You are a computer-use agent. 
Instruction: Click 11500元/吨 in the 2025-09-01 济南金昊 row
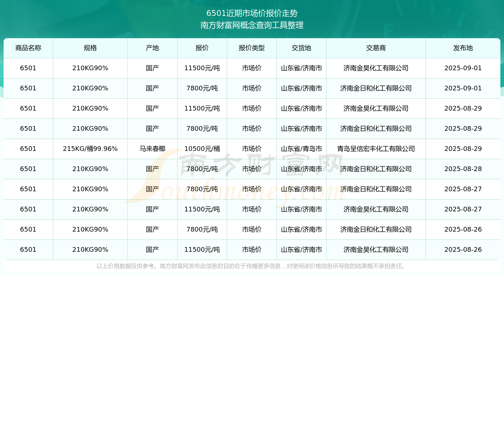[x=202, y=68]
